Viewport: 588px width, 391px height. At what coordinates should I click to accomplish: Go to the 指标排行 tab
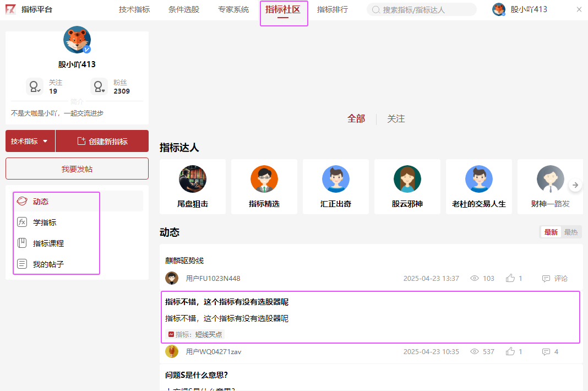tap(333, 9)
